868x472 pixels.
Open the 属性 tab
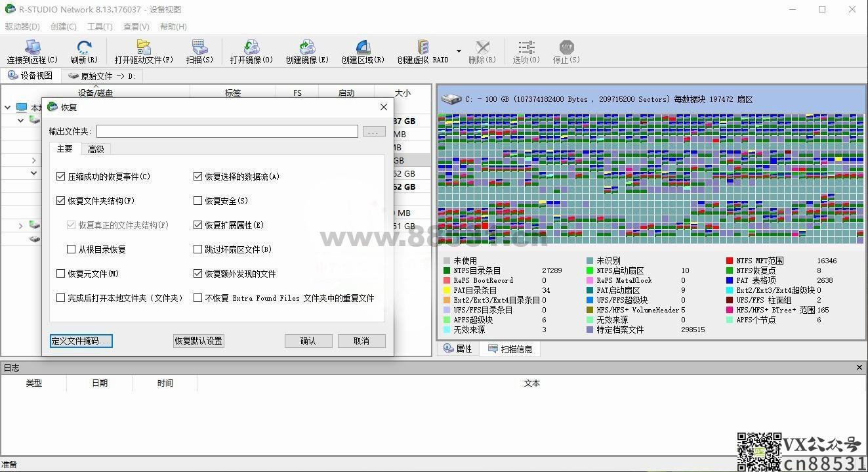pyautogui.click(x=458, y=349)
